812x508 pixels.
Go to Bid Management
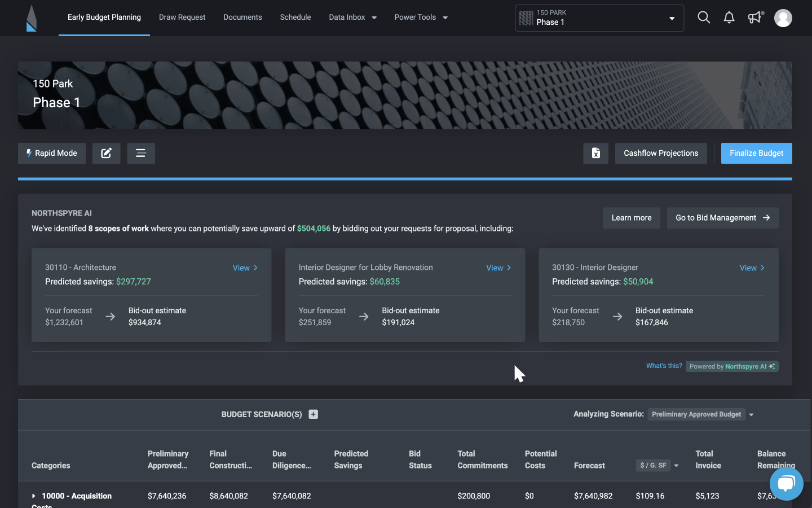coord(723,218)
